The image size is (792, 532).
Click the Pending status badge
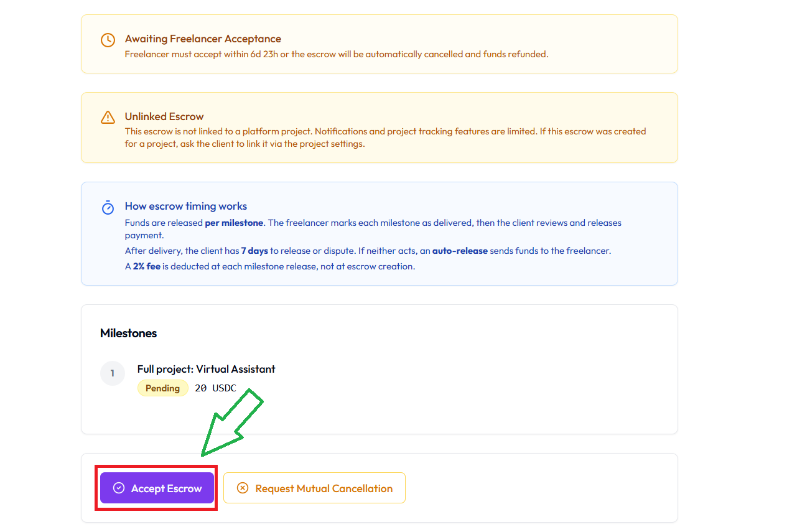tap(162, 388)
